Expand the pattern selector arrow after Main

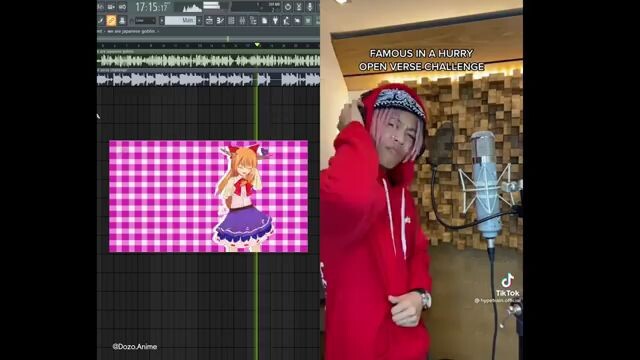[x=199, y=20]
